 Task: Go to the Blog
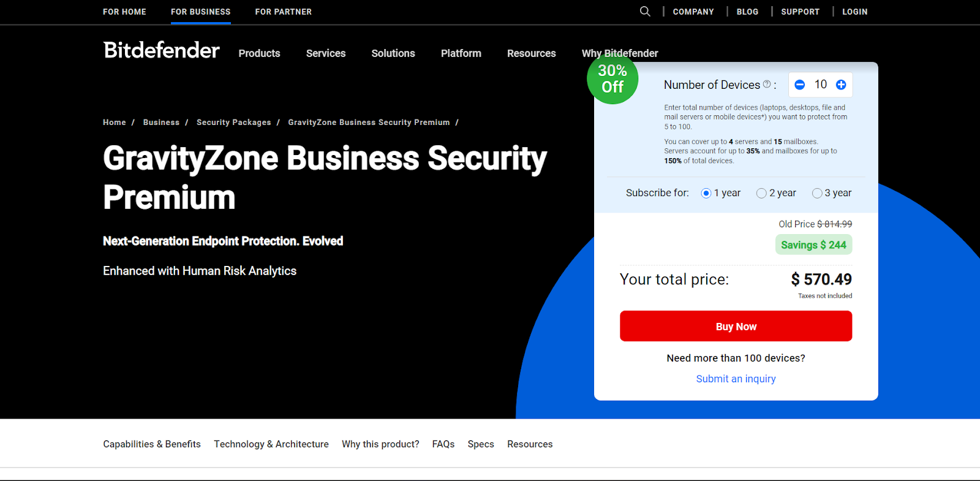(747, 12)
